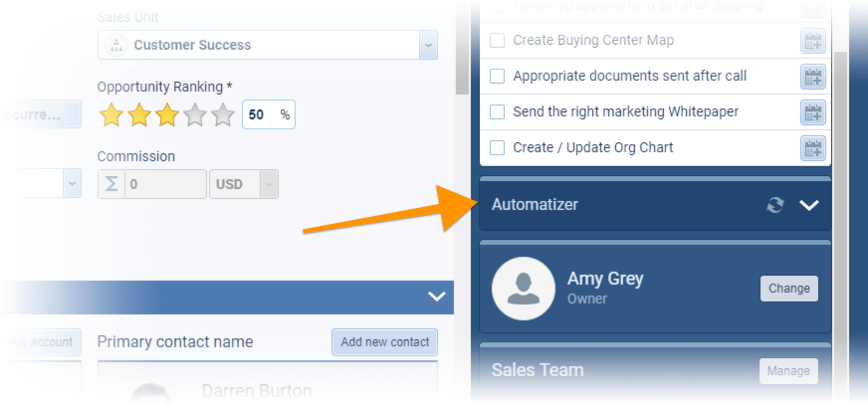Schedule activity for Appropriate documents sent after call
The width and height of the screenshot is (868, 404).
812,77
